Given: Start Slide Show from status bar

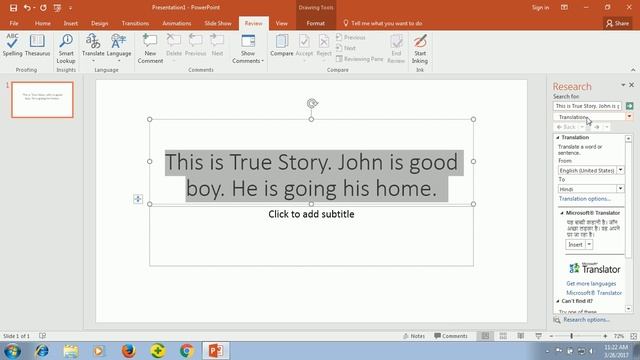Looking at the screenshot, I should click(x=538, y=336).
